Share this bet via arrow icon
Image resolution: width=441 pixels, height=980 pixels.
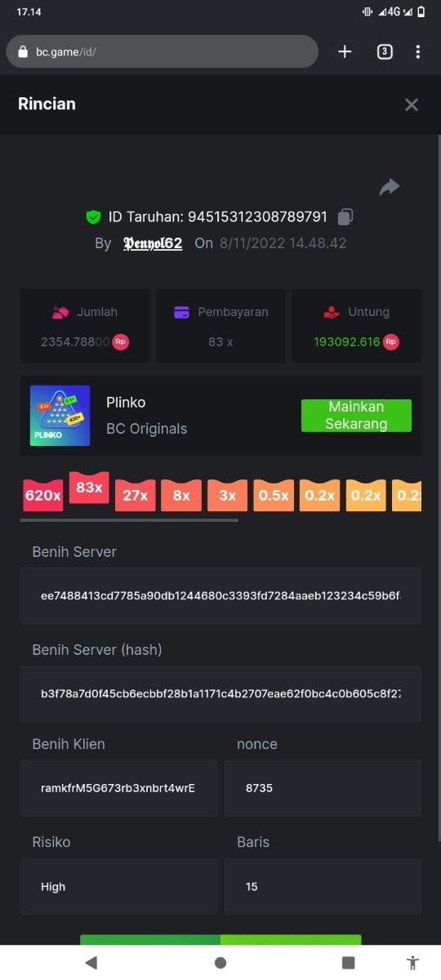pos(390,188)
